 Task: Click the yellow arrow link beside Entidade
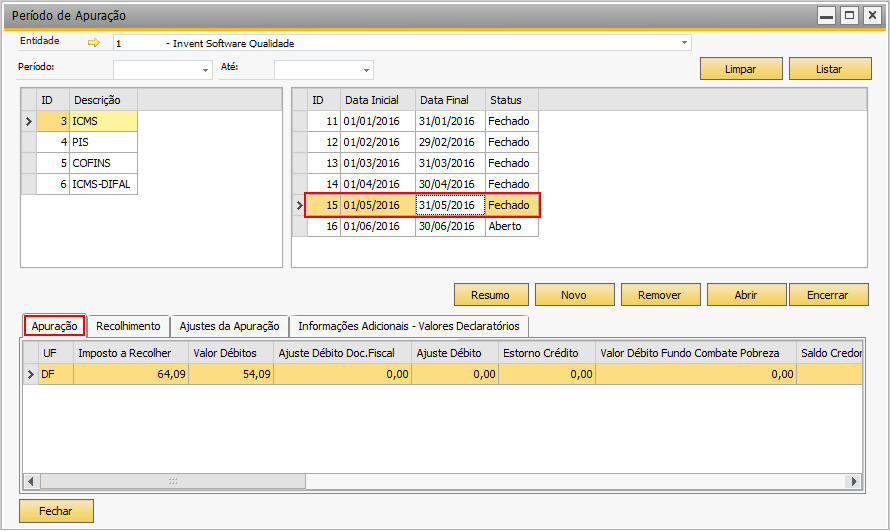(94, 43)
